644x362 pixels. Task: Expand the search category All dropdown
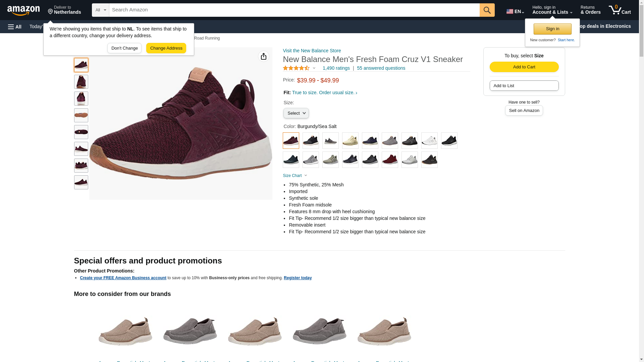pyautogui.click(x=100, y=10)
